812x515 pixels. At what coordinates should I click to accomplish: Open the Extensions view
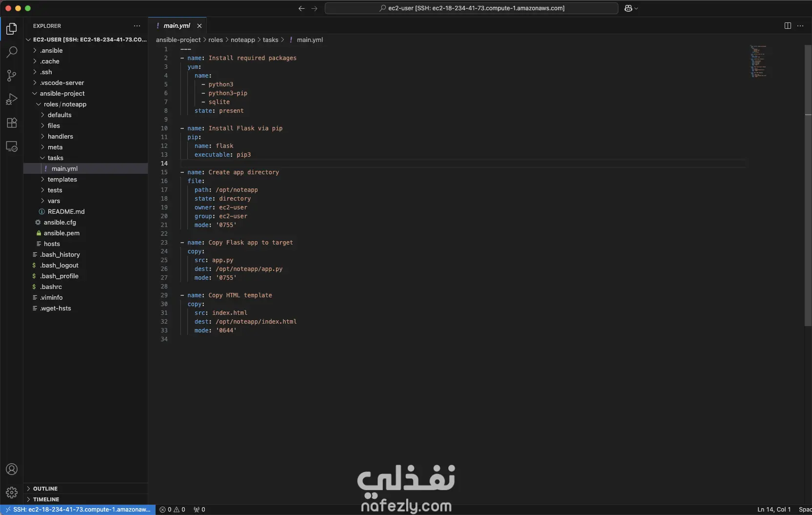click(11, 123)
